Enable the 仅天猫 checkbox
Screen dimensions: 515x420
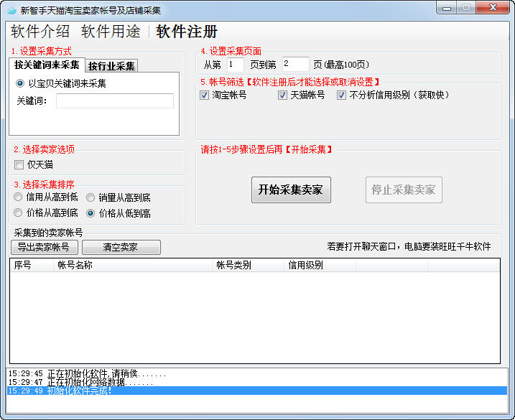(x=19, y=164)
